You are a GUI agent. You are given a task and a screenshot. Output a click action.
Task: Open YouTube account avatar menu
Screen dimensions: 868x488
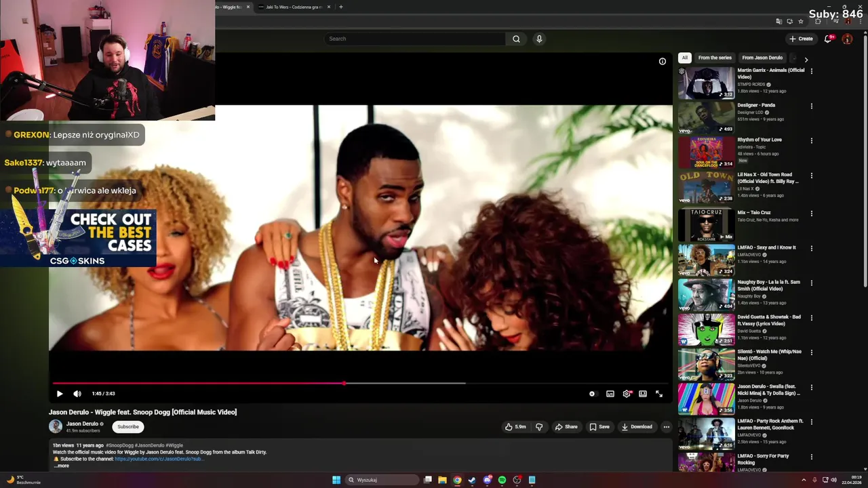pos(847,39)
